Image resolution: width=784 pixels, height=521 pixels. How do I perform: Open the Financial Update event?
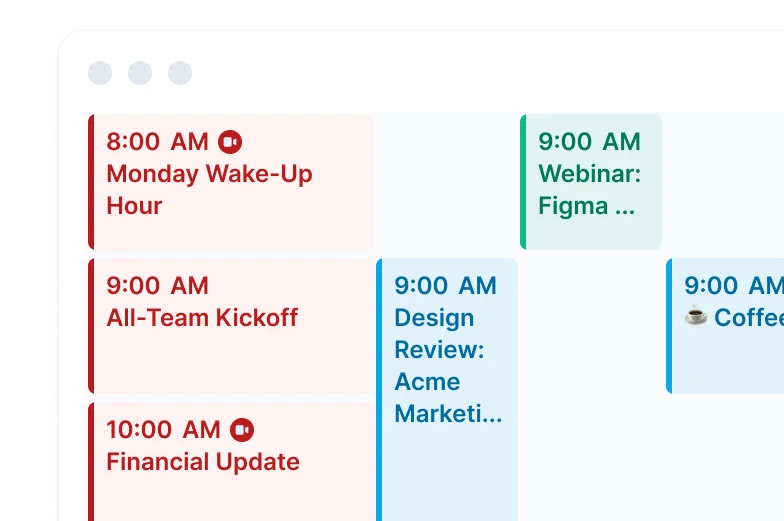pos(230,462)
